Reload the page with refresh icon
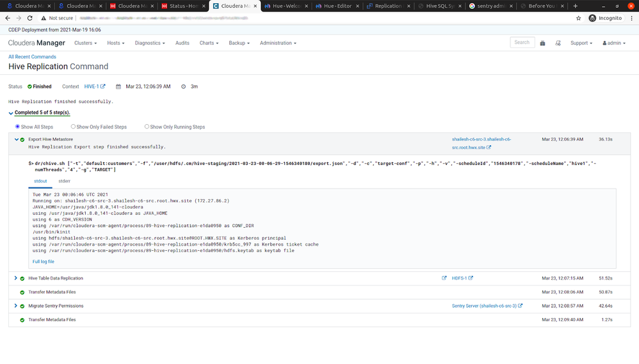Image resolution: width=639 pixels, height=364 pixels. (29, 18)
